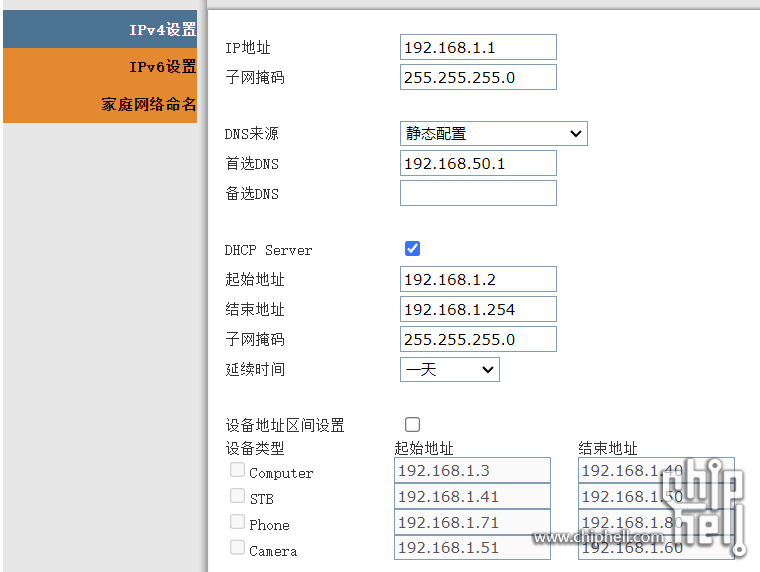The image size is (760, 572).
Task: Uncheck the DHCP Server checkbox
Action: coord(412,249)
